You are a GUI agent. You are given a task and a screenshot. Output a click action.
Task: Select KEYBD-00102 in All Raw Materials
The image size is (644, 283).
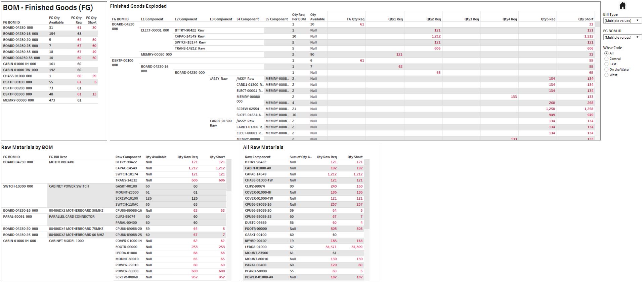(x=256, y=241)
